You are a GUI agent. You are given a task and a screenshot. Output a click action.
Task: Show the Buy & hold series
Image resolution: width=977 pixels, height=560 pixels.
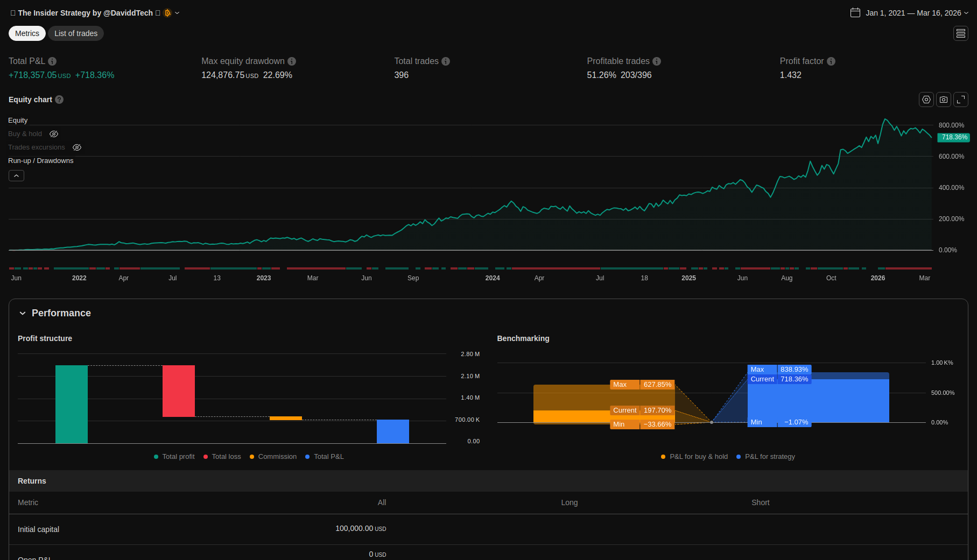(54, 134)
